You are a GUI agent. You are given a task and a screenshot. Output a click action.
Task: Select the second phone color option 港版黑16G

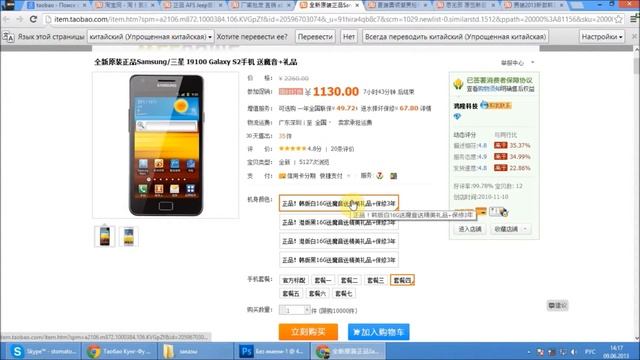coord(339,222)
